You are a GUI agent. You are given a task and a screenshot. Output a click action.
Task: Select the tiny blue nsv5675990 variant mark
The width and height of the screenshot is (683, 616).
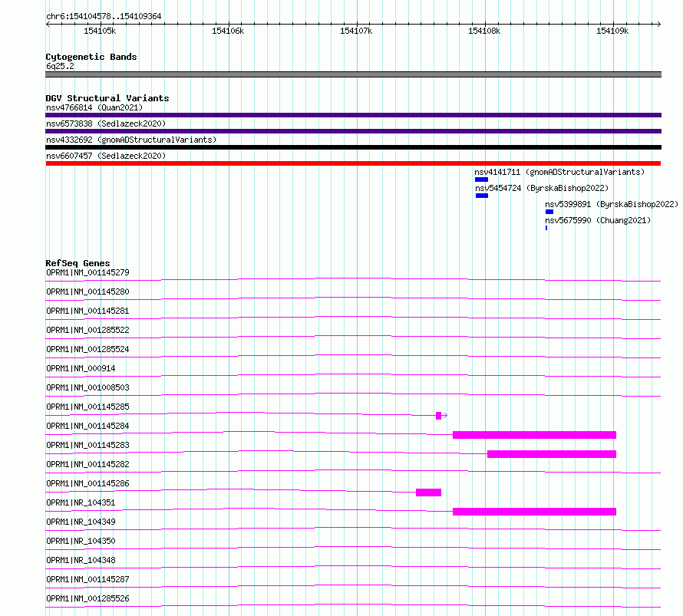(546, 228)
